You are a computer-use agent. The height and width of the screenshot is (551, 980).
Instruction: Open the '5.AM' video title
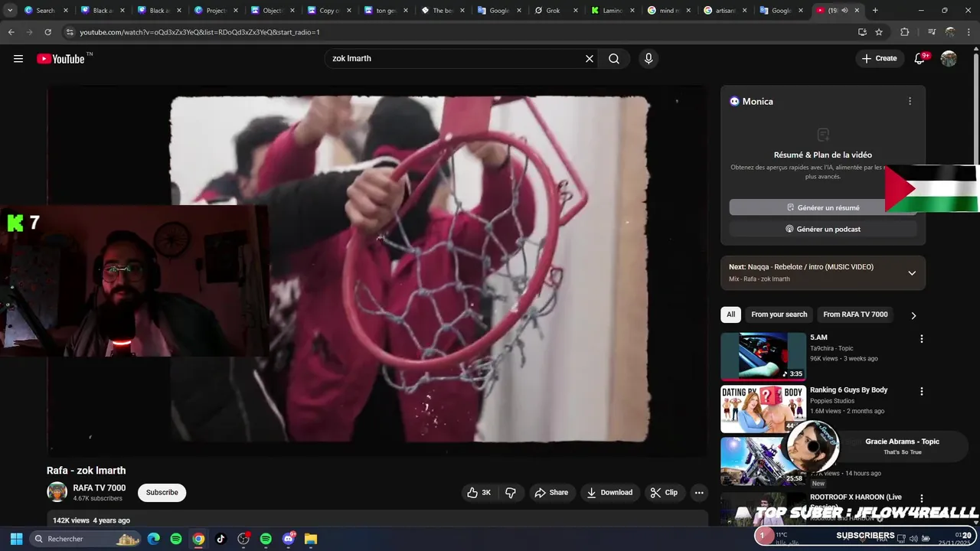point(818,337)
